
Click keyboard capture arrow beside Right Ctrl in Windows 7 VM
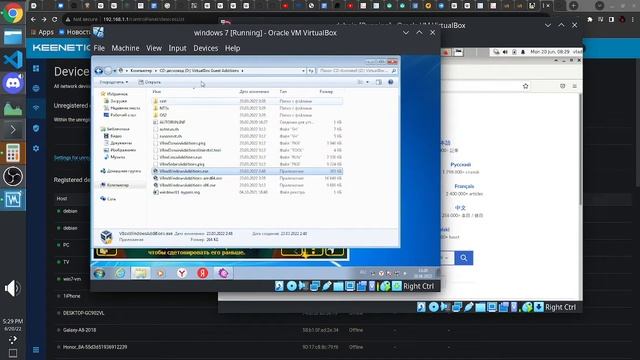coord(396,286)
